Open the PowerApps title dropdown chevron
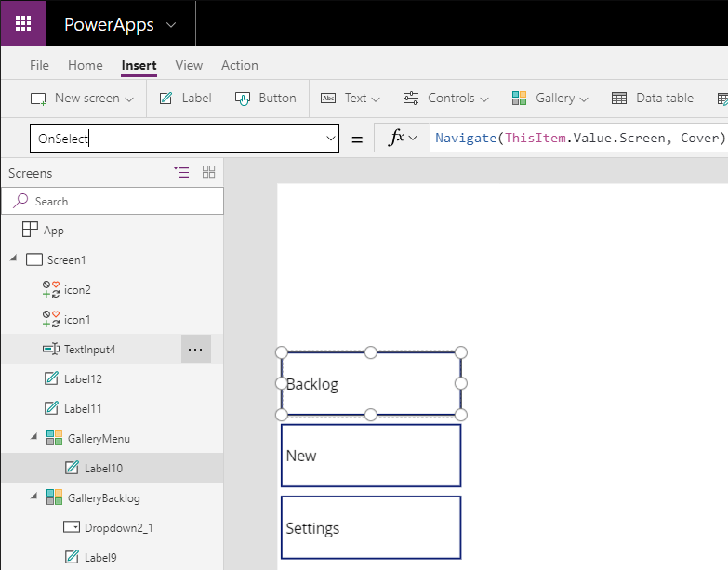728x570 pixels. click(x=171, y=24)
